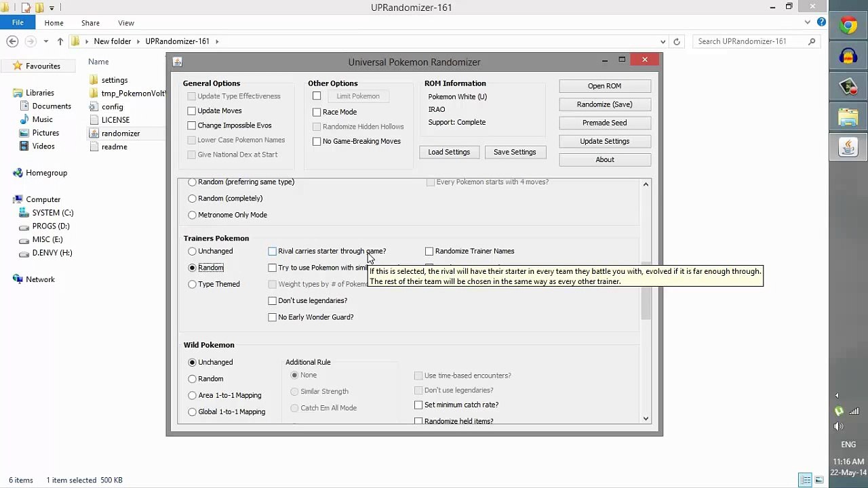
Task: Click the Computer icon in navigation pane
Action: (18, 199)
